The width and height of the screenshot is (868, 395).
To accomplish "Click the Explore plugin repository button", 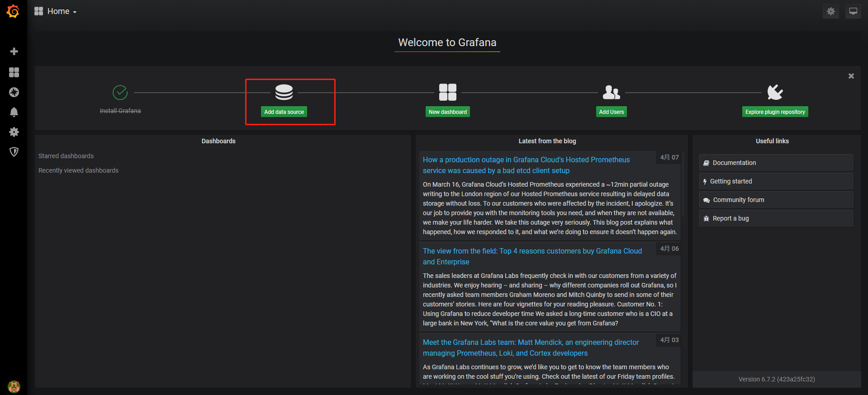I will [x=775, y=112].
